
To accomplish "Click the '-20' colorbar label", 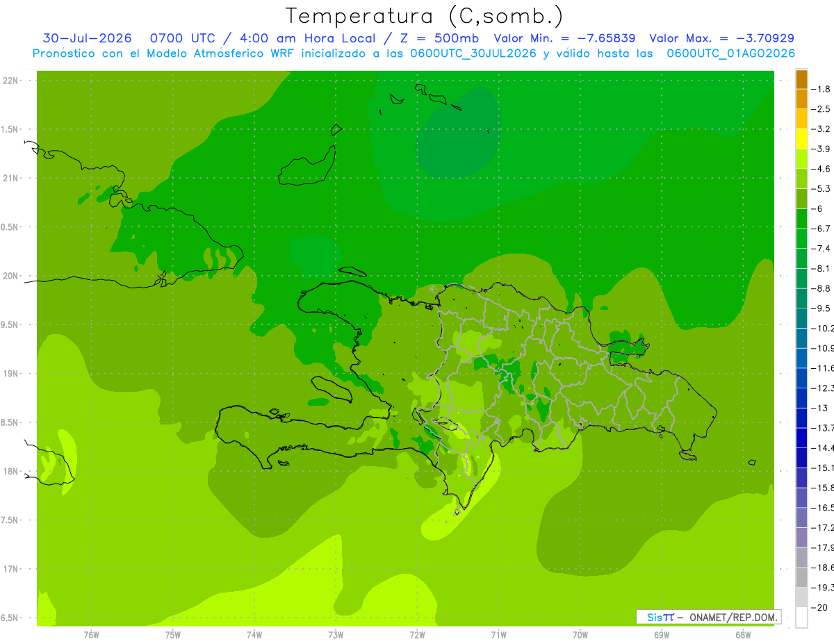I will [x=819, y=607].
